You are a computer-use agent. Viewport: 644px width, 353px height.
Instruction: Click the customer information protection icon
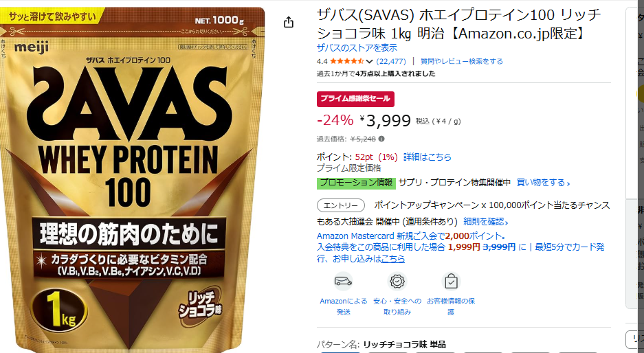coord(451,281)
